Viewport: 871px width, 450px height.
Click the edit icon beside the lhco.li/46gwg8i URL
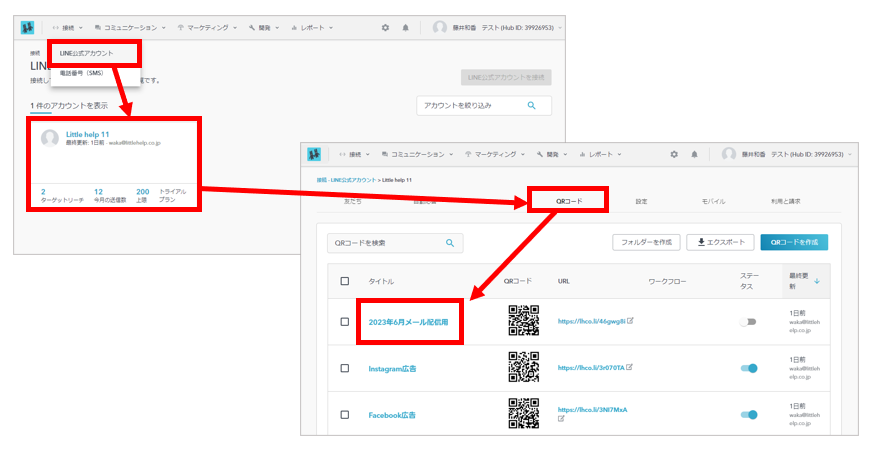[630, 321]
